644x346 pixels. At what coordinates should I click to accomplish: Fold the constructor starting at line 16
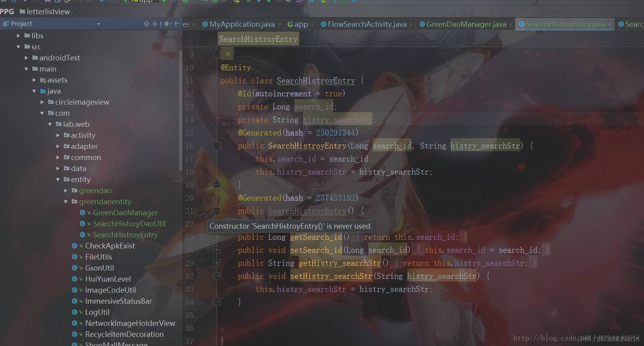(217, 146)
